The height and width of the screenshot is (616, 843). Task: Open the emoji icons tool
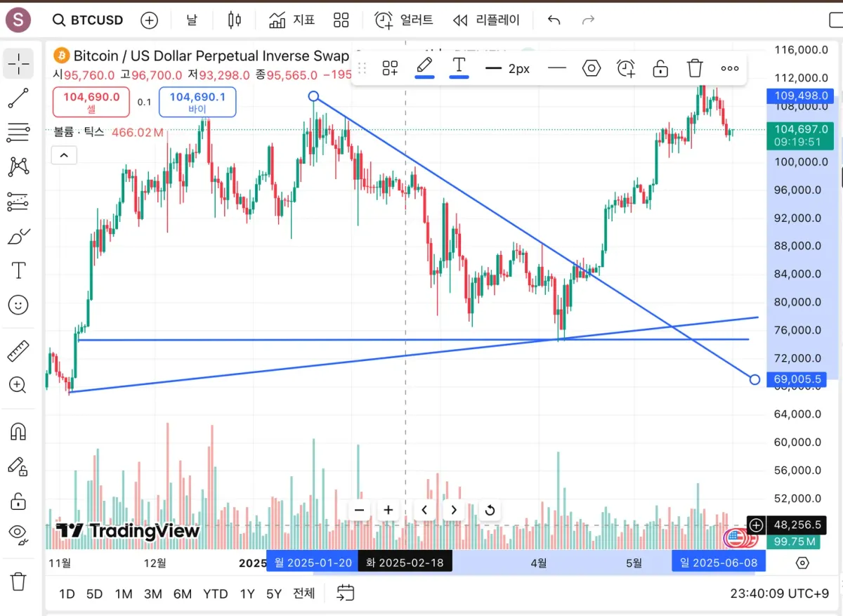[18, 305]
